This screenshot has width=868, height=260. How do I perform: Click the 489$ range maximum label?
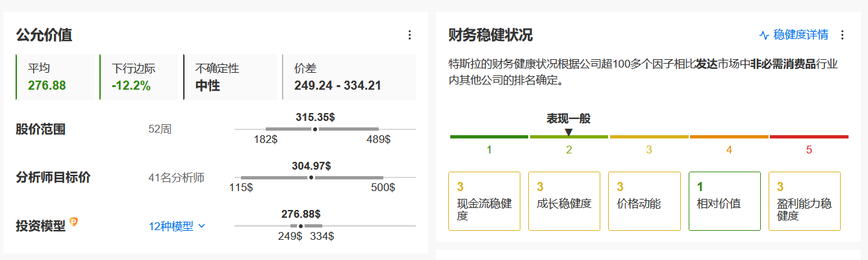379,140
